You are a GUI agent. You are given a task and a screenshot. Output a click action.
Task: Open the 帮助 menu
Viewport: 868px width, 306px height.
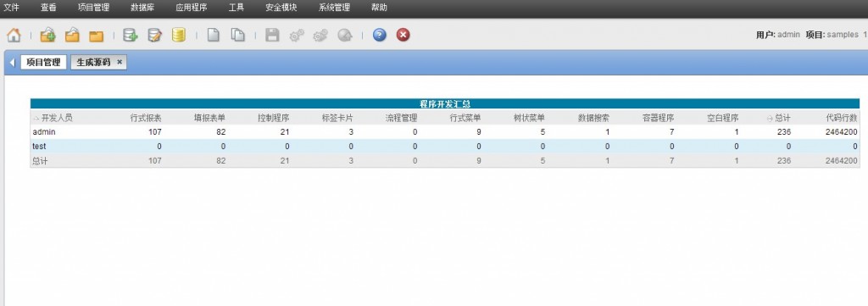(379, 8)
